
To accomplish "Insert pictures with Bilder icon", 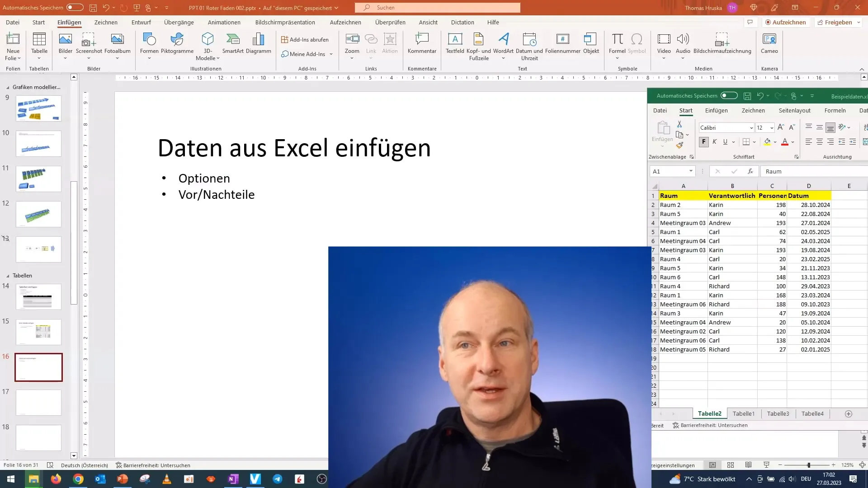I will [66, 46].
